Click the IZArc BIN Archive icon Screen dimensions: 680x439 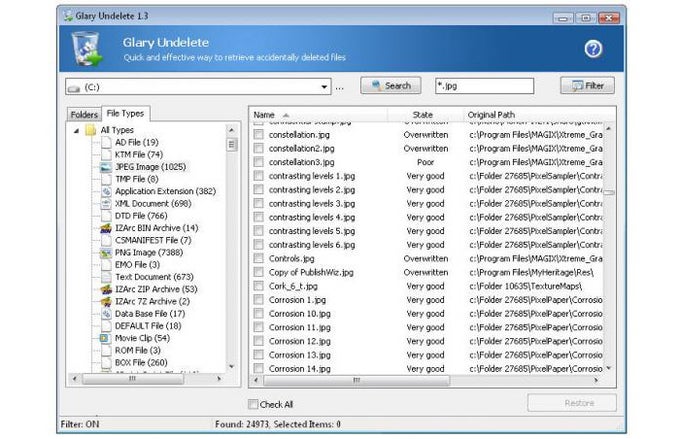[106, 228]
